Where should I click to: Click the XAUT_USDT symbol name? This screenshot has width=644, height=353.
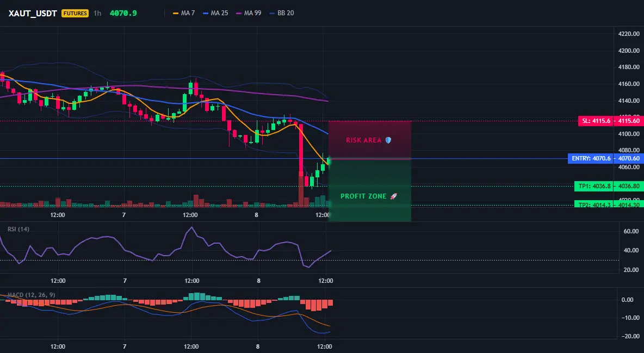33,13
